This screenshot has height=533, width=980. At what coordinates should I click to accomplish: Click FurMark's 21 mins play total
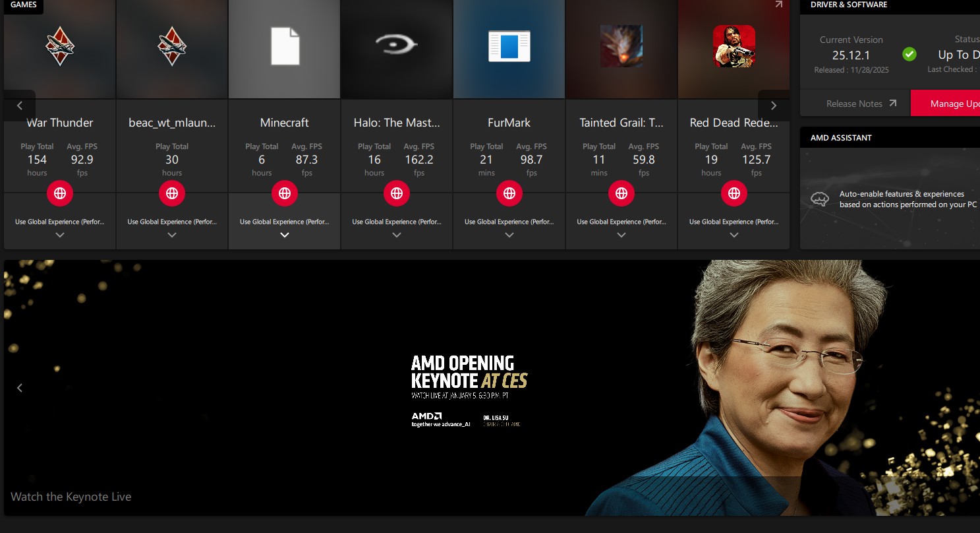pyautogui.click(x=486, y=160)
